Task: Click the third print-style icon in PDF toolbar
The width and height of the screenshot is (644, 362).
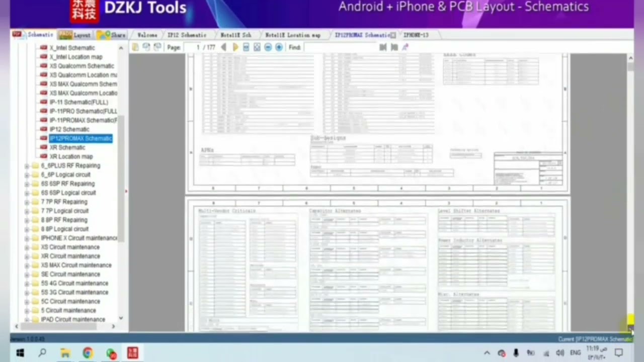Action: [x=157, y=47]
